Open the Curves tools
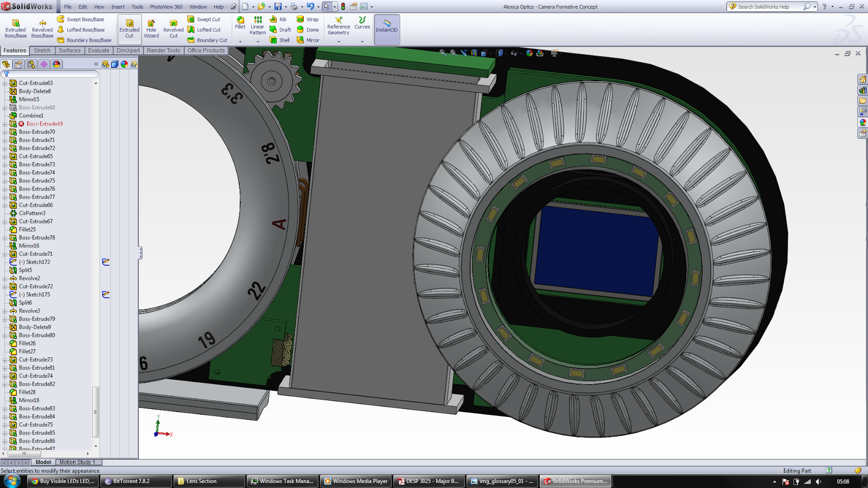The width and height of the screenshot is (868, 488). (x=362, y=23)
